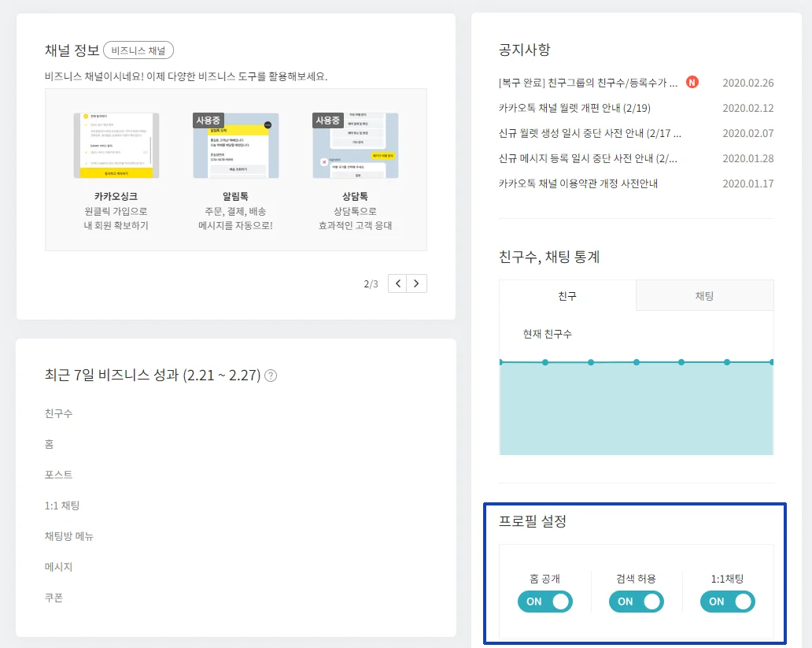The width and height of the screenshot is (812, 648).
Task: Click the 공지사항 heading
Action: [524, 50]
